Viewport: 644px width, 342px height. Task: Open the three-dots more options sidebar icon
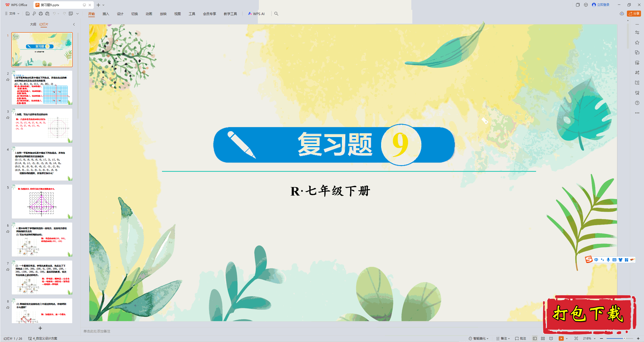(637, 113)
